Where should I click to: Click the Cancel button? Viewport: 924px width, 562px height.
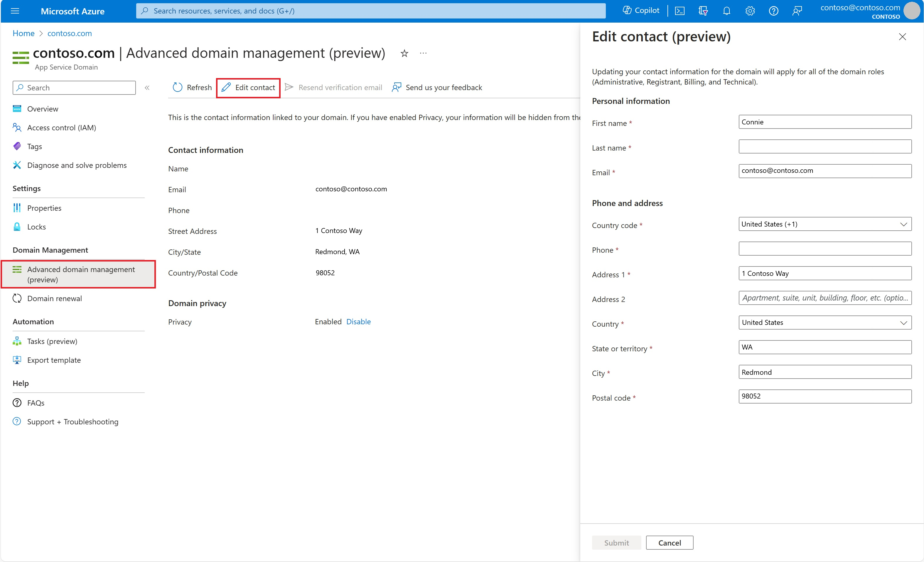669,543
